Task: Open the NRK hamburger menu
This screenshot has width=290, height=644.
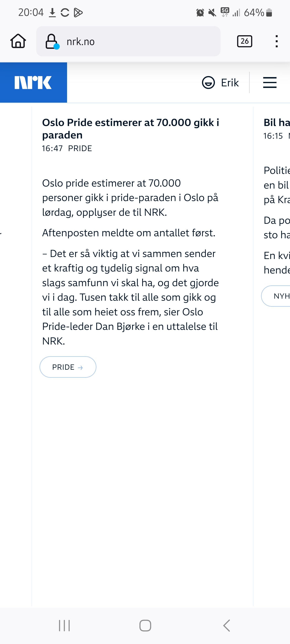Action: tap(270, 83)
